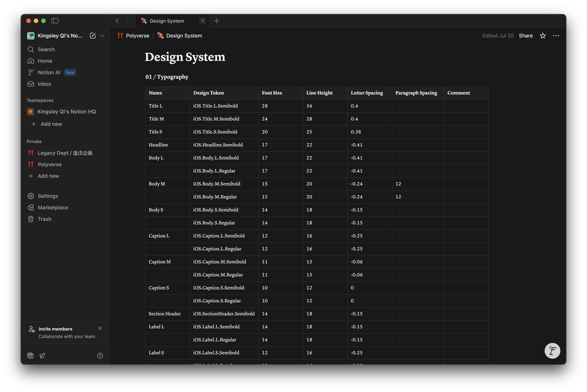Open Trash in the sidebar

45,219
